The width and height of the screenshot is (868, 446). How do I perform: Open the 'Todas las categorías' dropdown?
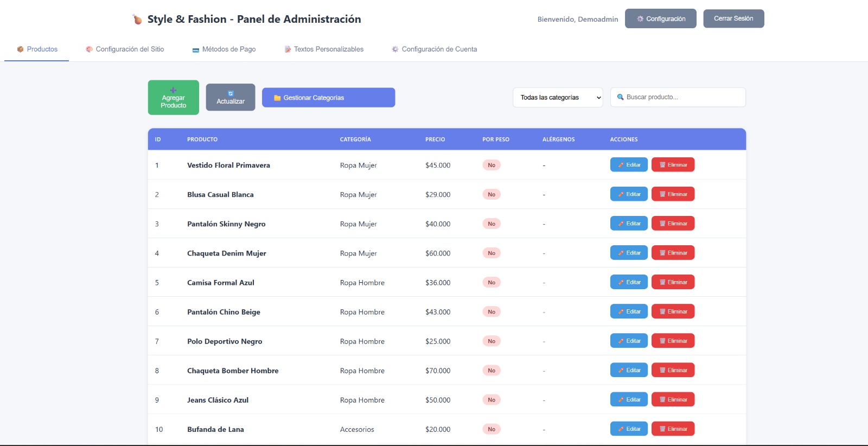557,98
